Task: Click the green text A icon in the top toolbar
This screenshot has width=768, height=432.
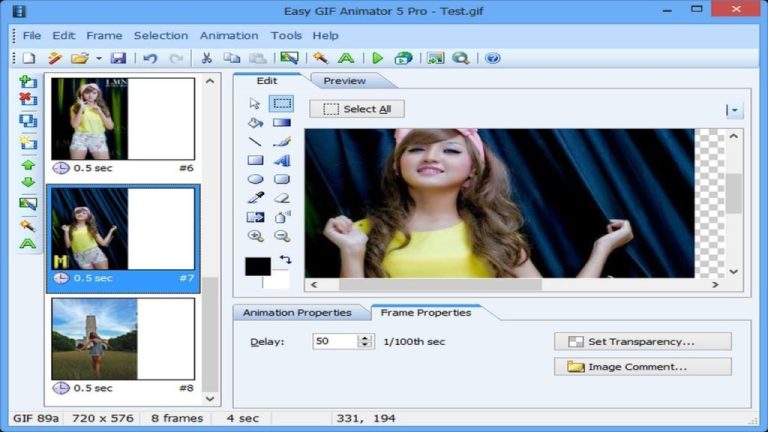Action: [346, 58]
